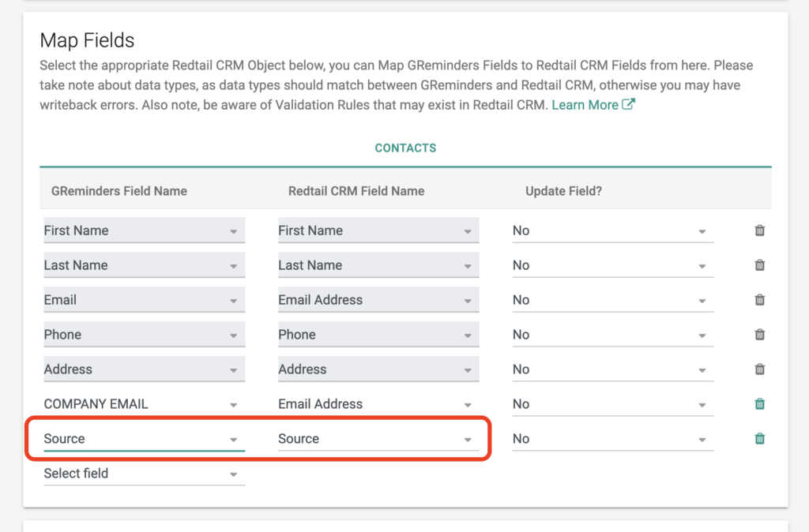The image size is (809, 532).
Task: Delete the First Name mapping row
Action: 759,230
